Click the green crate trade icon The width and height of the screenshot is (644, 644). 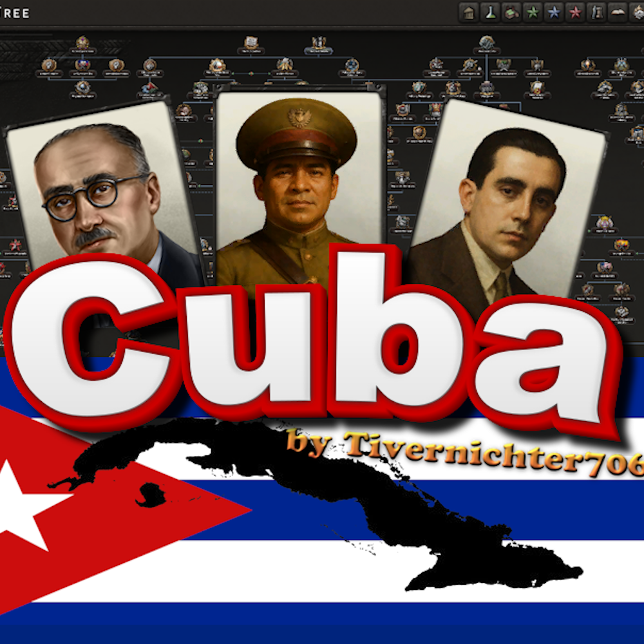click(511, 13)
